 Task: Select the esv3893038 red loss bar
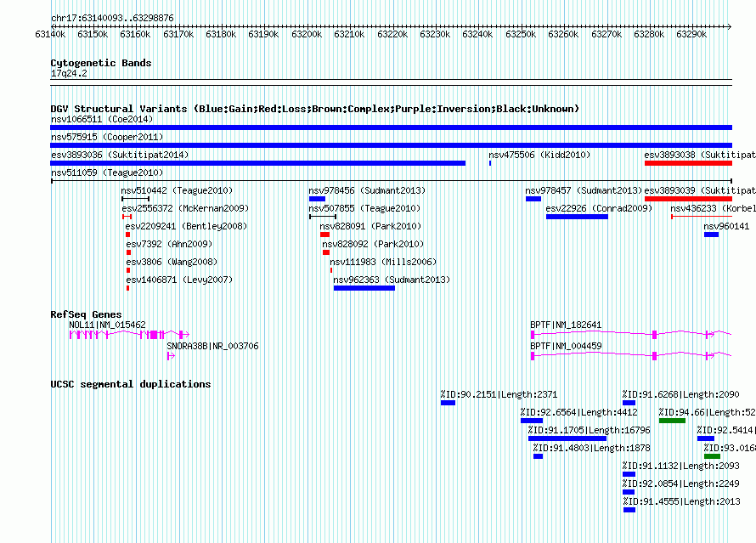click(689, 163)
